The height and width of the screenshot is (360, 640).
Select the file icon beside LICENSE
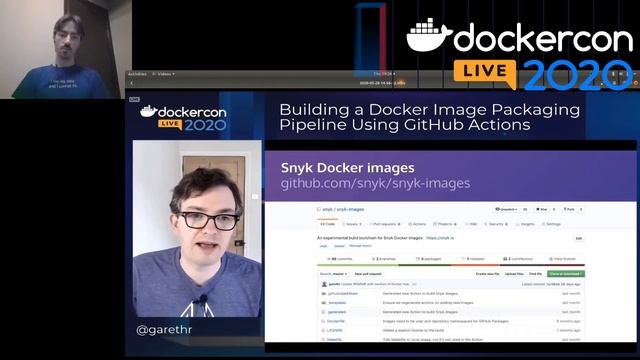(x=324, y=330)
